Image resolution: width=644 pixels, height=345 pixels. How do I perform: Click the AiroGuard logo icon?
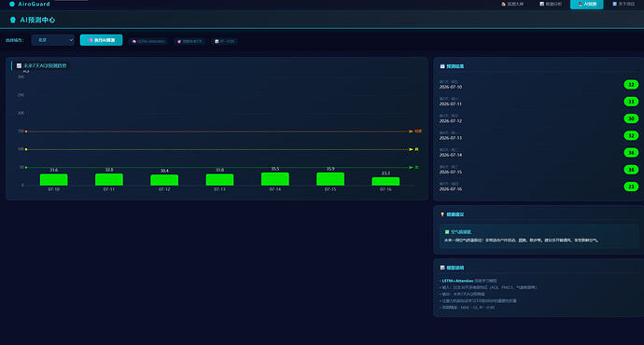12,4
